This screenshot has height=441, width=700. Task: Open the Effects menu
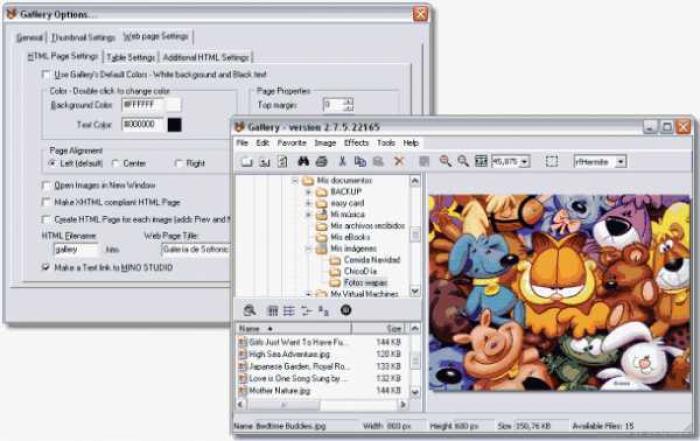click(x=356, y=143)
